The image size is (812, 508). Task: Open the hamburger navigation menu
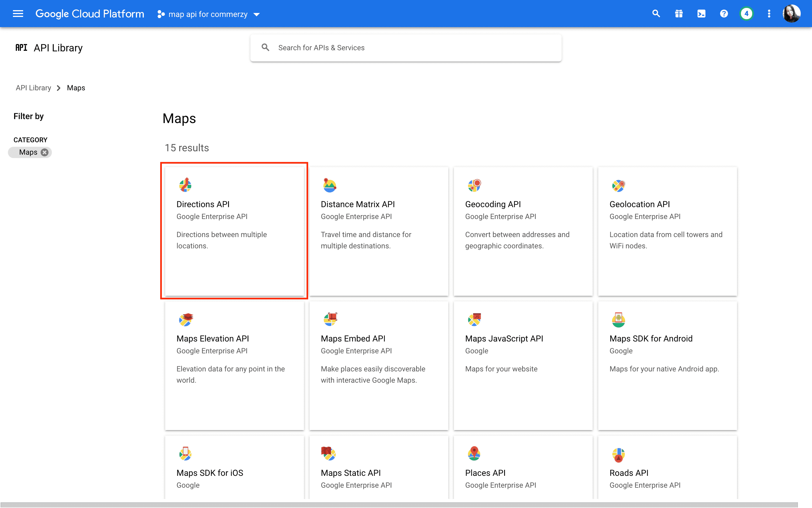point(18,14)
